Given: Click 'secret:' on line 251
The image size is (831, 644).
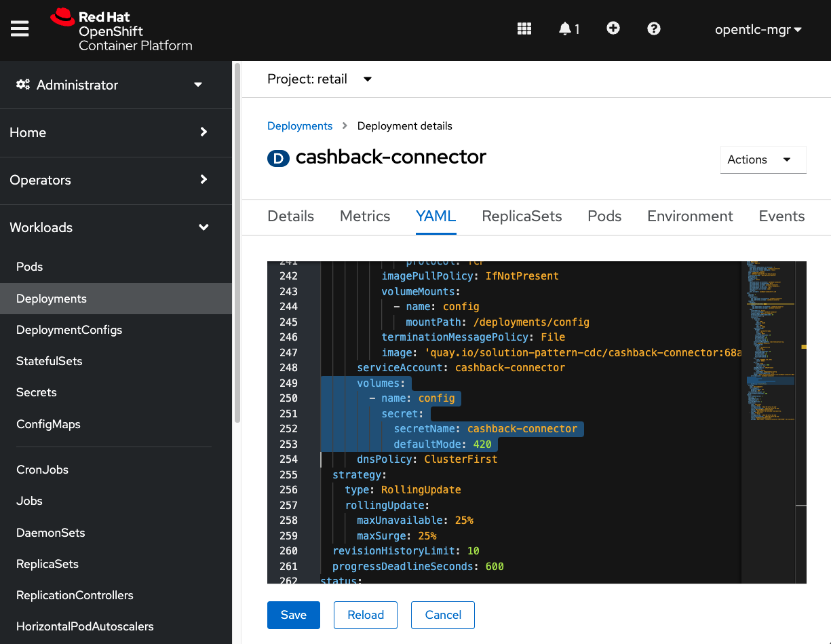Looking at the screenshot, I should tap(402, 414).
